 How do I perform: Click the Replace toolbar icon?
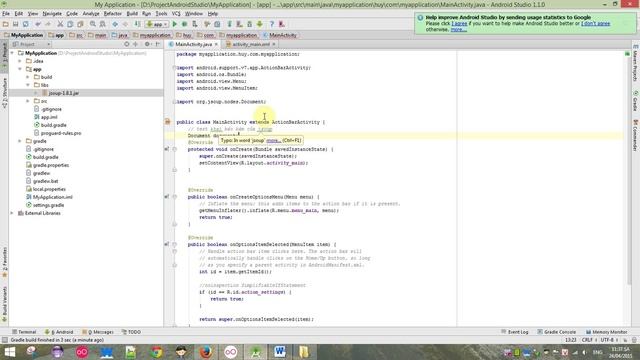(102, 24)
